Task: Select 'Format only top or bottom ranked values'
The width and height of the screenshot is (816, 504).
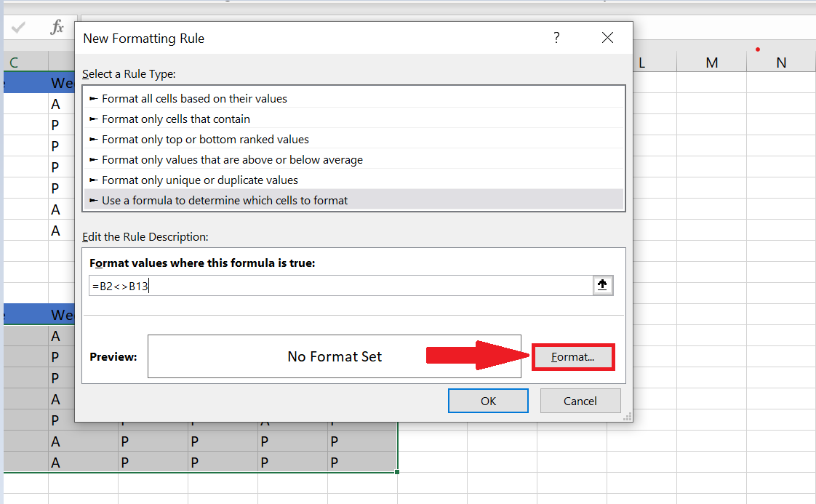Action: pos(205,139)
